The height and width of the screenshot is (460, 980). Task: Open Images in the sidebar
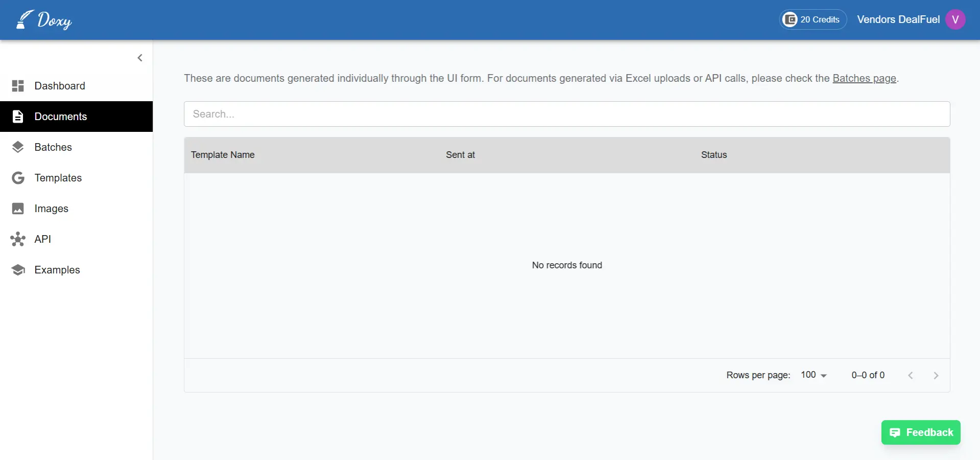(x=77, y=209)
